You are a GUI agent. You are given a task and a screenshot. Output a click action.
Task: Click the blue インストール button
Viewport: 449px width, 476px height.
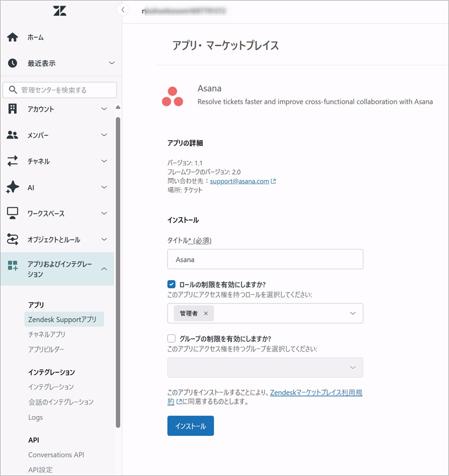tap(190, 426)
